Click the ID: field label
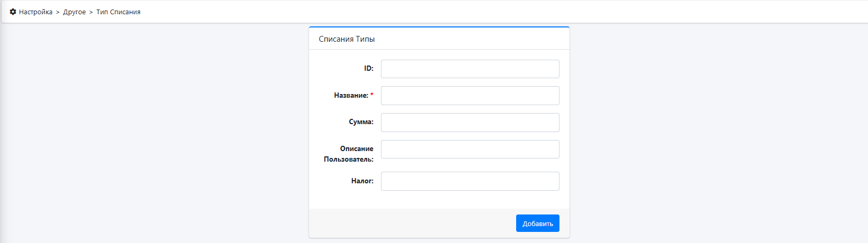 368,68
